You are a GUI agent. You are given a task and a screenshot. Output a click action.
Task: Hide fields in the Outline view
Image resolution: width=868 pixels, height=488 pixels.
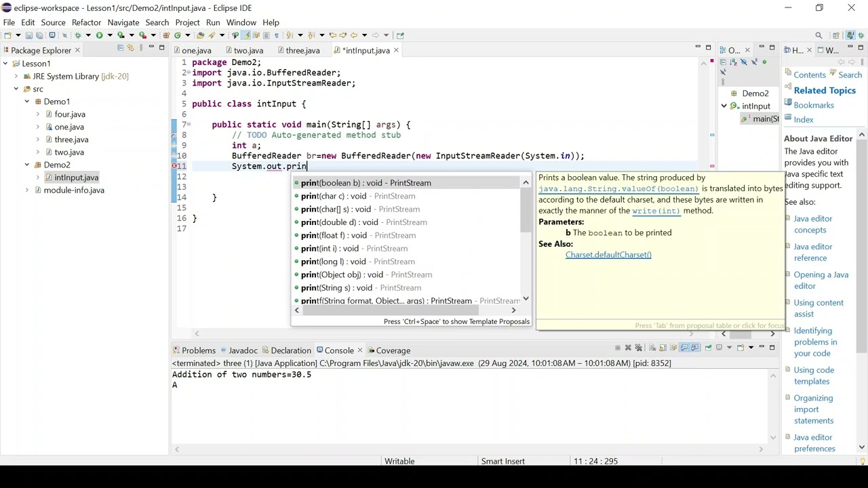(x=744, y=62)
